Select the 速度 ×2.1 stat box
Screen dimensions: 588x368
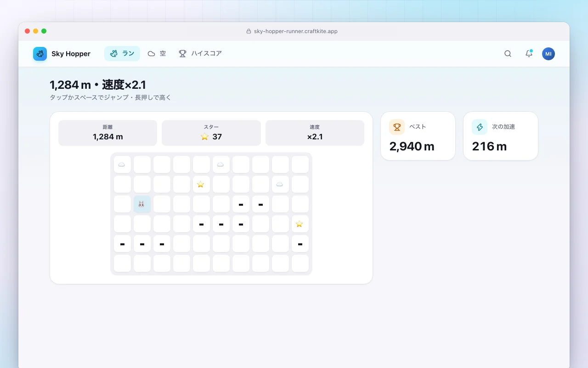[x=315, y=133]
